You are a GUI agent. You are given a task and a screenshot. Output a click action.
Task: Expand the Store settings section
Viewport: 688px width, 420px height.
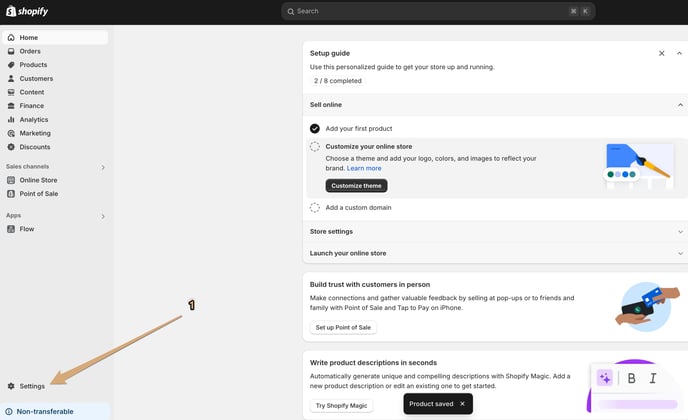coord(680,232)
